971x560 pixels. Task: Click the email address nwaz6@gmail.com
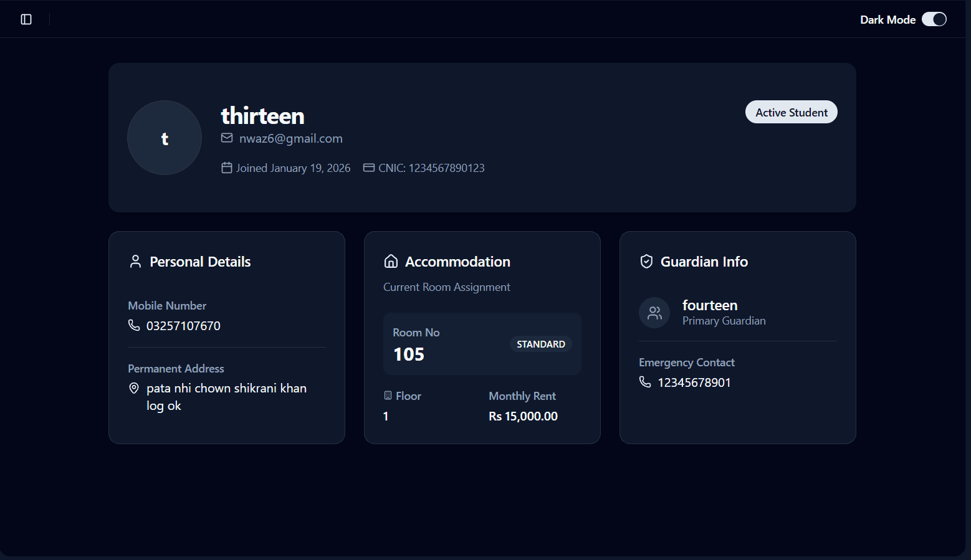[x=291, y=138]
